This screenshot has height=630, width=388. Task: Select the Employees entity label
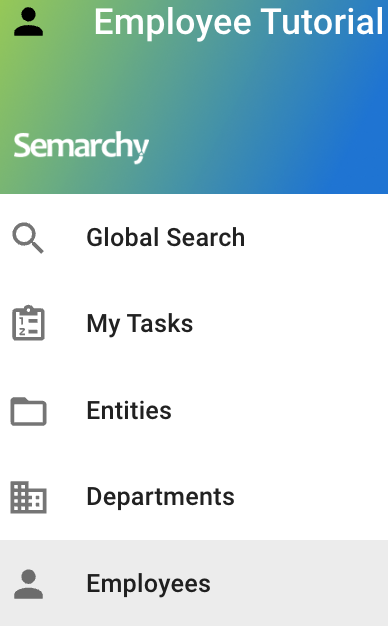[148, 584]
